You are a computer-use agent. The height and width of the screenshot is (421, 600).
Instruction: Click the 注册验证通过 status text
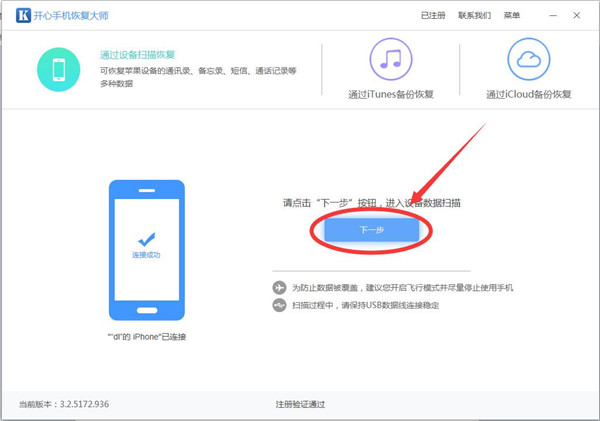click(300, 405)
